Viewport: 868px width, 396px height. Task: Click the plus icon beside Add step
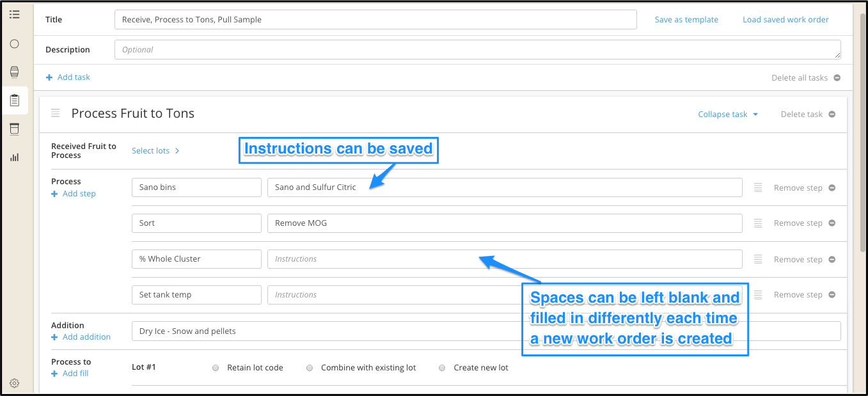click(54, 194)
